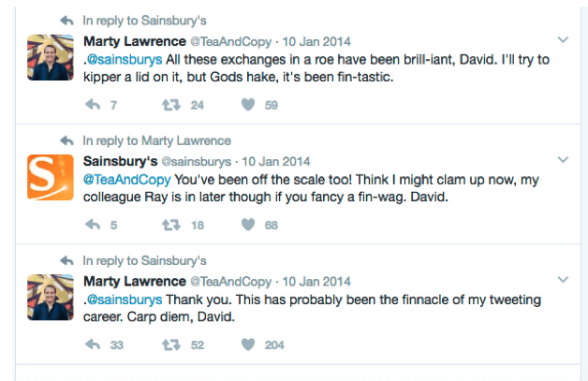Open the 10 Jan 2014 timestamp on Sainsbury's tweet
Image resolution: width=588 pixels, height=381 pixels.
[x=276, y=161]
